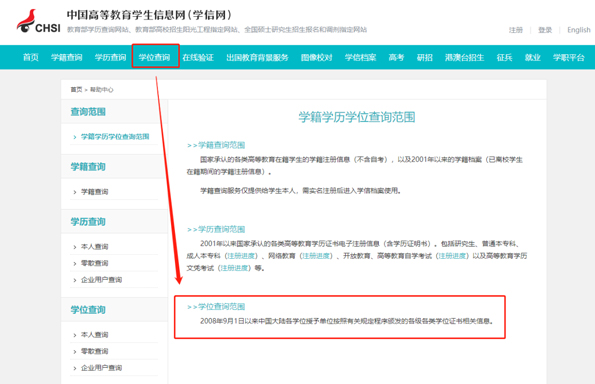Viewport: 595px width, 384px height.
Task: Open 图像校对 nav item
Action: [x=316, y=57]
